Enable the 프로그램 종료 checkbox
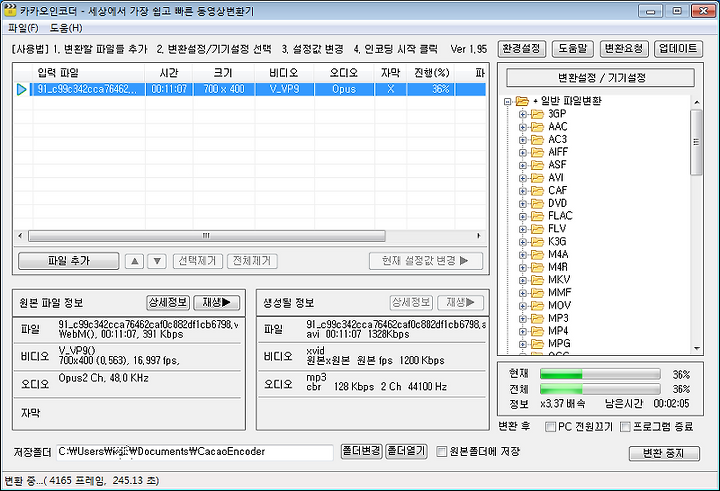 (x=625, y=427)
